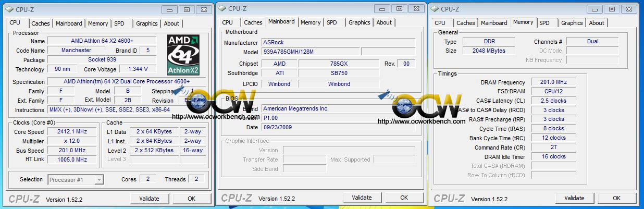Click Validate button in right CPU-Z window
This screenshot has height=209, width=644.
coord(574,198)
